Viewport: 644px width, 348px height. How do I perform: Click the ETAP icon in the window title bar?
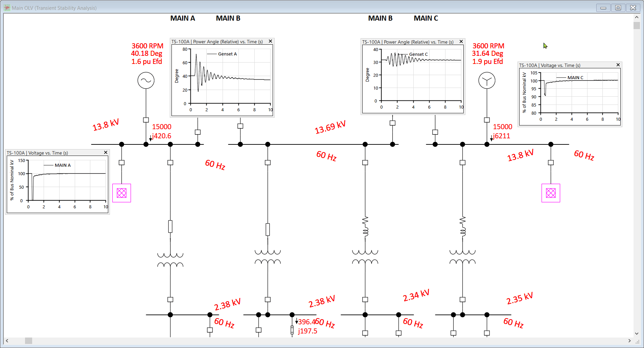click(7, 7)
